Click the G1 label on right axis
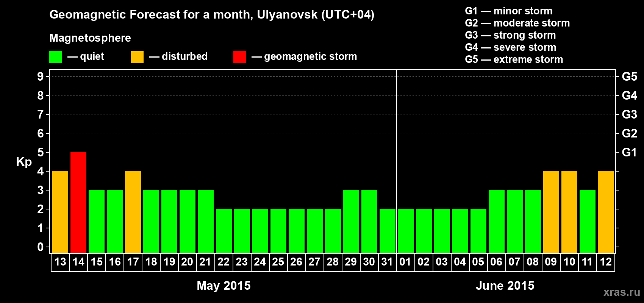 click(629, 152)
